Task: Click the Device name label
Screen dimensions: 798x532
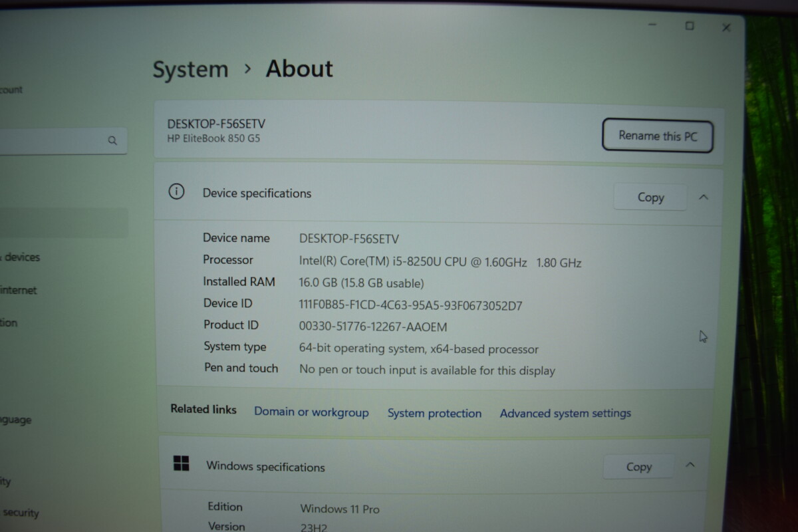Action: (x=236, y=238)
